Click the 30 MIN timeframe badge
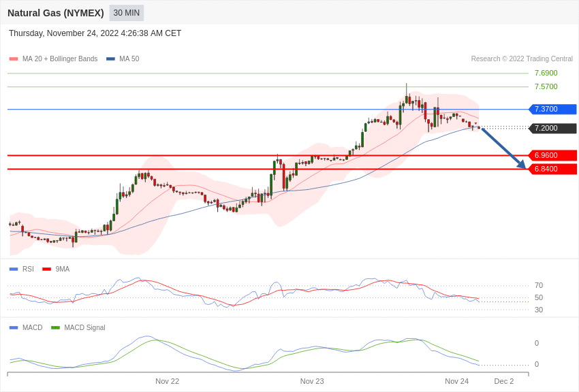Image resolution: width=579 pixels, height=392 pixels. 127,13
